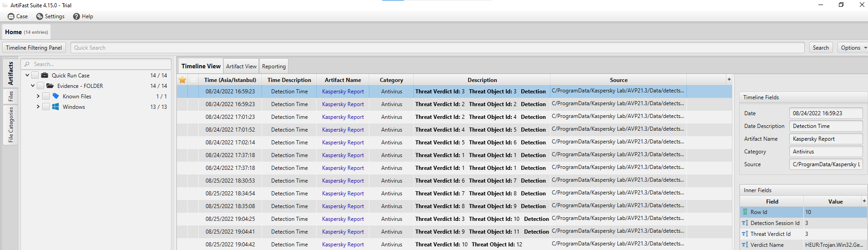The width and height of the screenshot is (868, 250).
Task: Open Kaspersky Report link in 17:01:23 row
Action: pos(343,117)
